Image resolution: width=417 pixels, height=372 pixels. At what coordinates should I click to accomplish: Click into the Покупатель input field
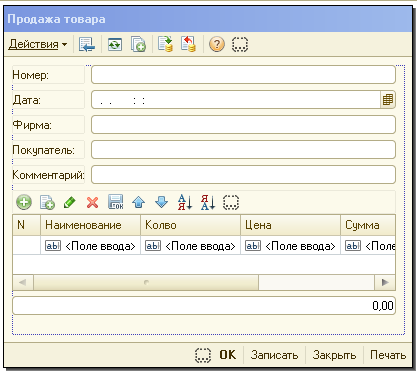coord(243,150)
